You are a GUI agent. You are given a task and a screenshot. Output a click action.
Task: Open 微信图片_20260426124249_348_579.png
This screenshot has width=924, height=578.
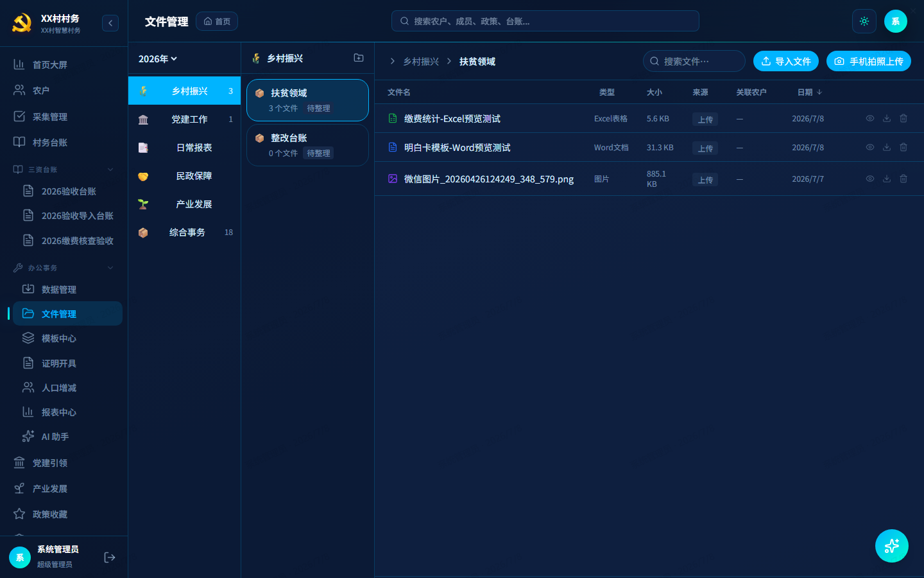489,179
